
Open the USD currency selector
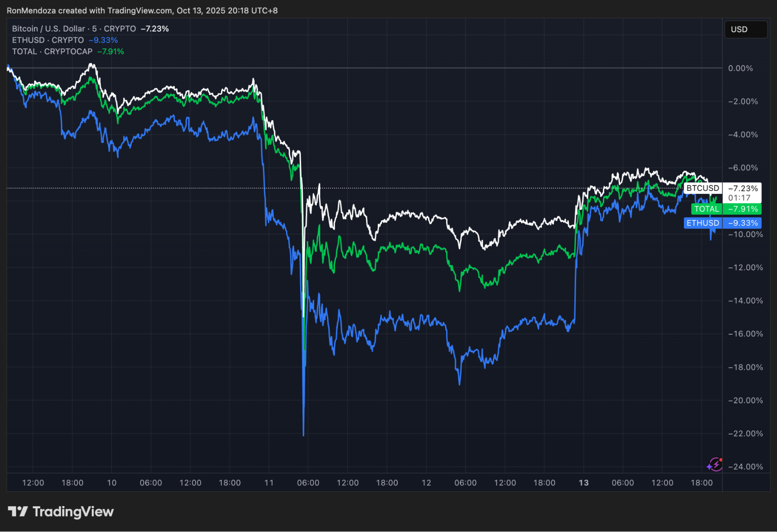pos(746,30)
